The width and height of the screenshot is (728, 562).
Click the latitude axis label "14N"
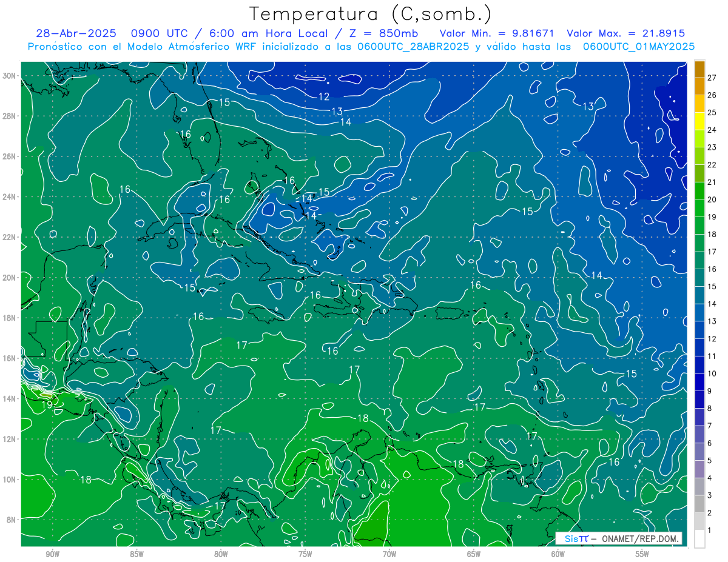9,398
